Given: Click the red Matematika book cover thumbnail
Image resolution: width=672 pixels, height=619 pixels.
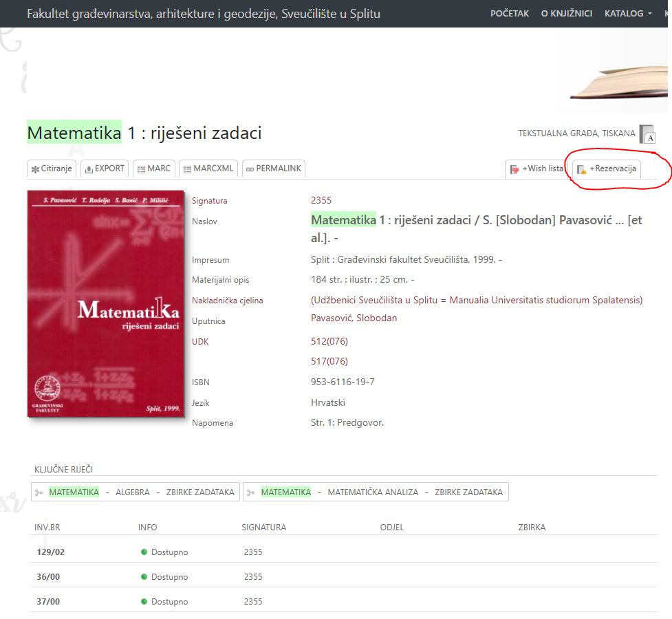Looking at the screenshot, I should click(x=106, y=303).
